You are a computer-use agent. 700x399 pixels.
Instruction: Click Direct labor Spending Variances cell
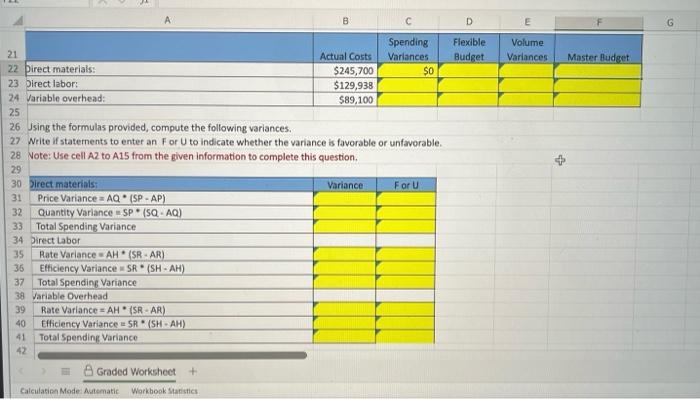408,85
